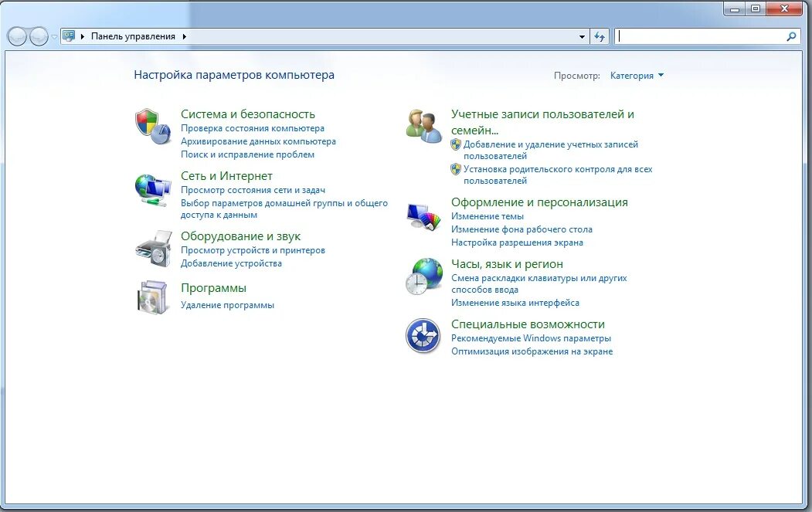
Task: Open the recent pages arrow beside Forward button
Action: [x=54, y=37]
